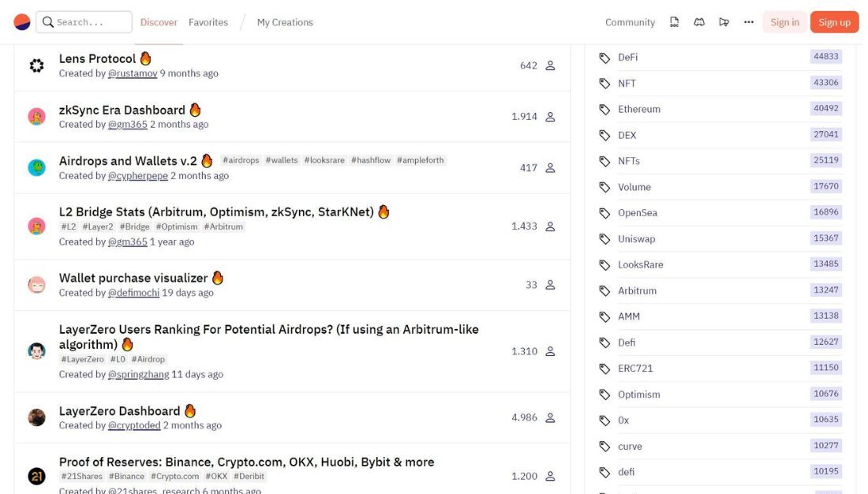This screenshot has height=494, width=868.
Task: Click tag icon beside Arbitrum
Action: [x=604, y=290]
